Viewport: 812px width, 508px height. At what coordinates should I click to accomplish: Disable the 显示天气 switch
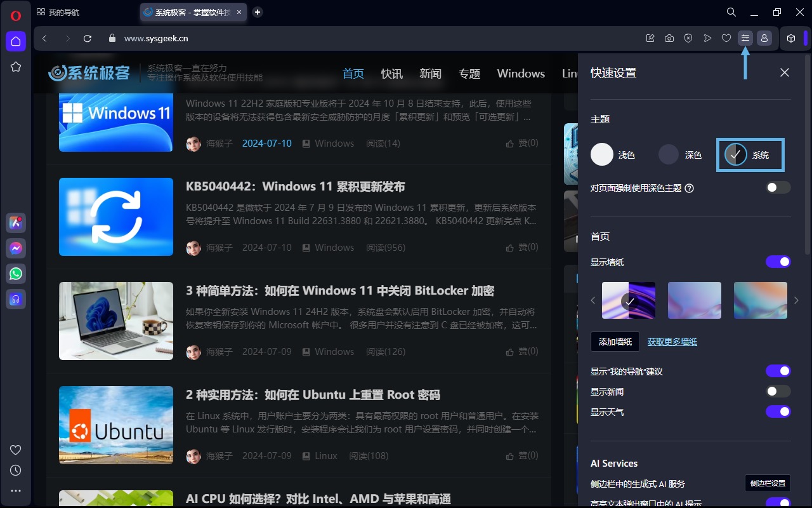pos(778,411)
